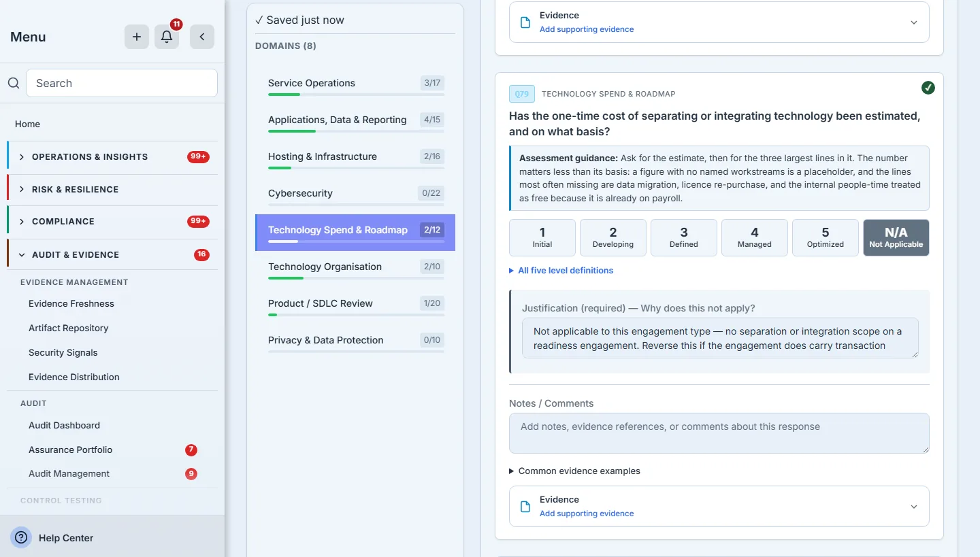This screenshot has width=980, height=557.
Task: Select maturity level 5 Optimized
Action: (x=826, y=237)
